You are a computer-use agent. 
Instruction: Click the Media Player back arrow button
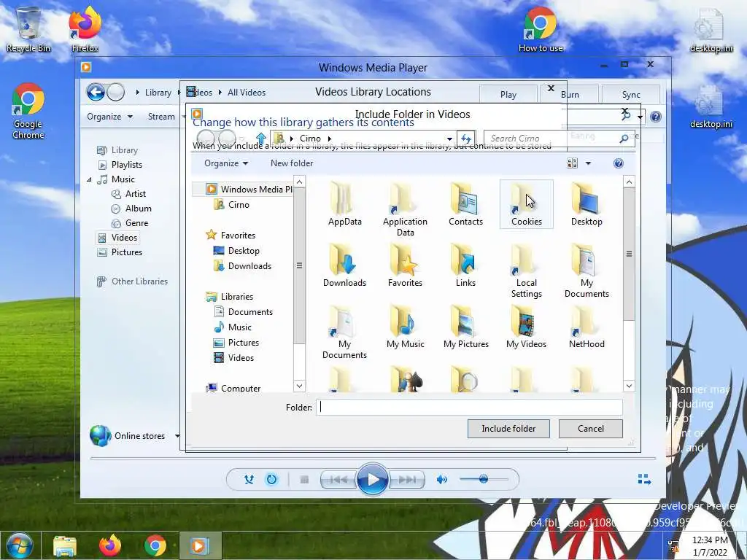click(x=96, y=92)
